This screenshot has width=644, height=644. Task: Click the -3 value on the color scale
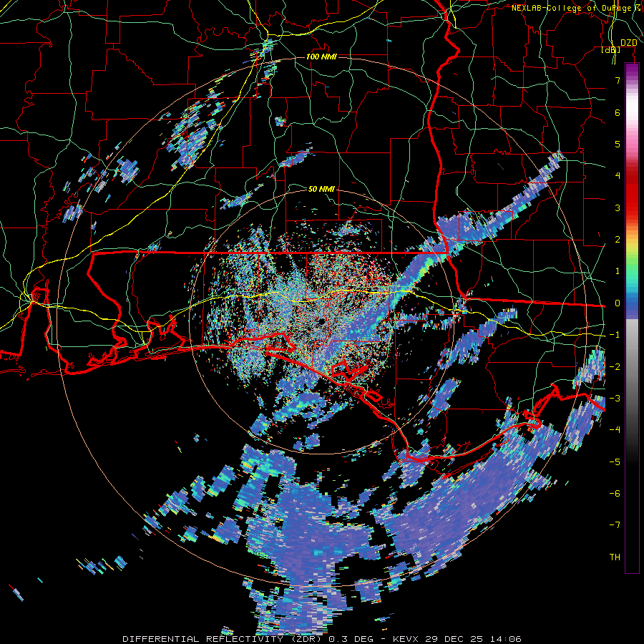[615, 399]
